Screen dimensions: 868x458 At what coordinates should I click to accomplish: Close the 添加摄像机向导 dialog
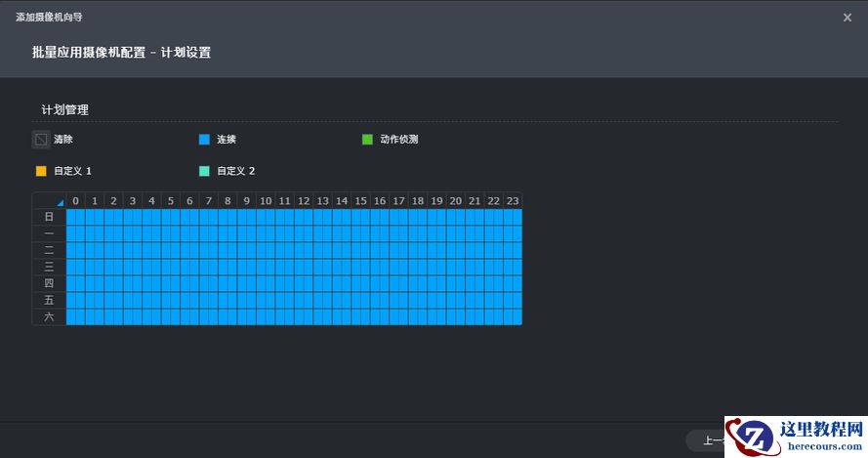pyautogui.click(x=847, y=18)
